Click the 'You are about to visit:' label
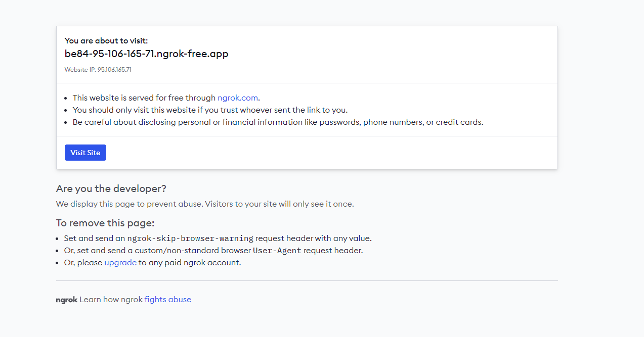The image size is (644, 337). pos(106,41)
